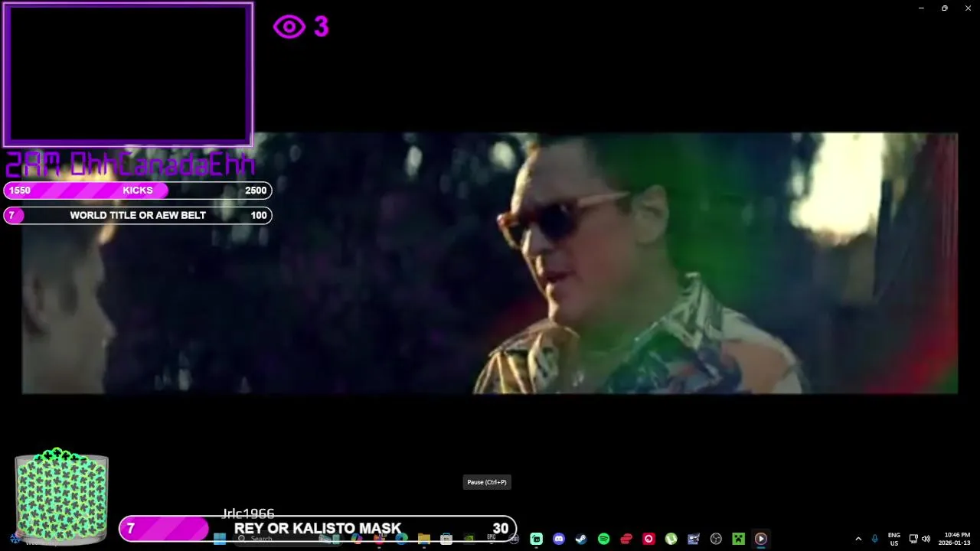Open Streamlabs from the taskbar
This screenshot has width=980, height=551.
click(537, 539)
